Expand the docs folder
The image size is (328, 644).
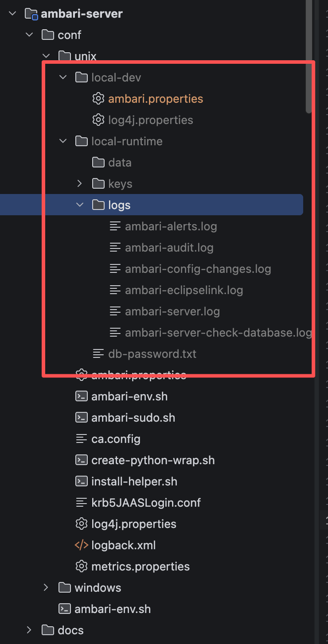tap(29, 630)
